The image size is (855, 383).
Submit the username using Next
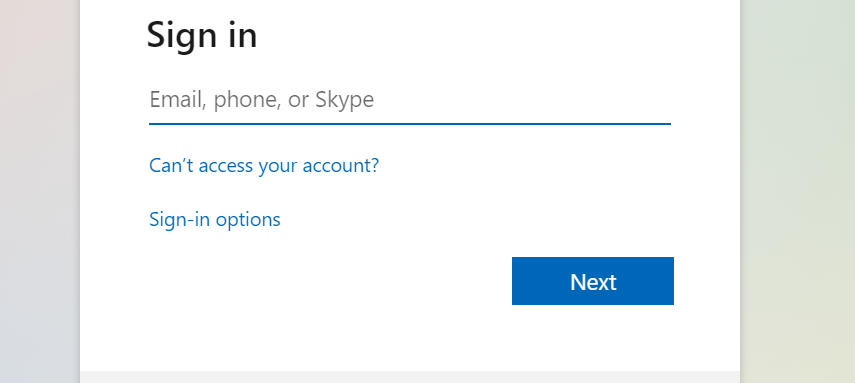(x=593, y=281)
